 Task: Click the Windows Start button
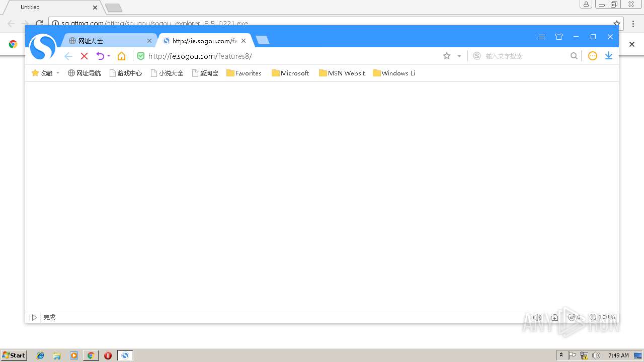point(14,355)
